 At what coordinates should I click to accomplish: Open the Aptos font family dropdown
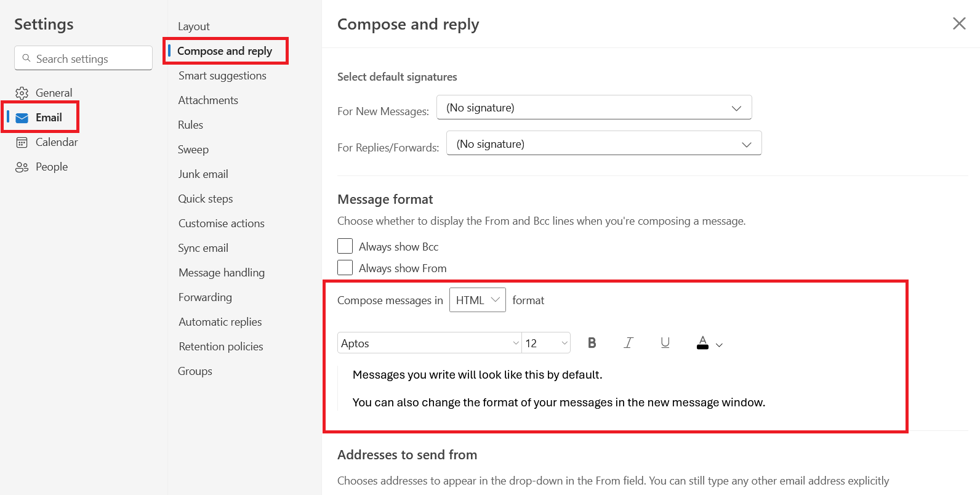point(430,343)
